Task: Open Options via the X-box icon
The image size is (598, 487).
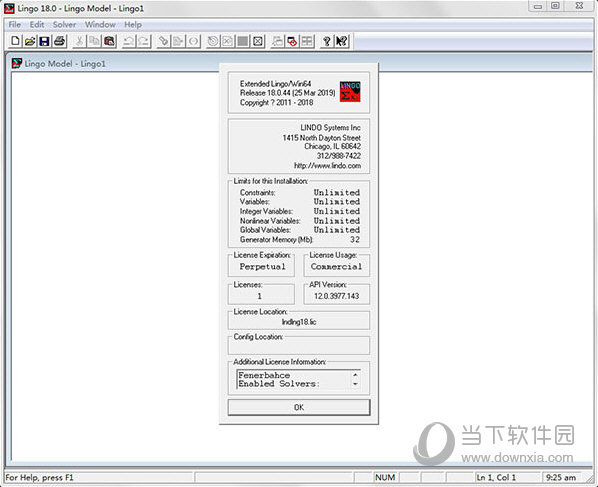Action: 258,41
